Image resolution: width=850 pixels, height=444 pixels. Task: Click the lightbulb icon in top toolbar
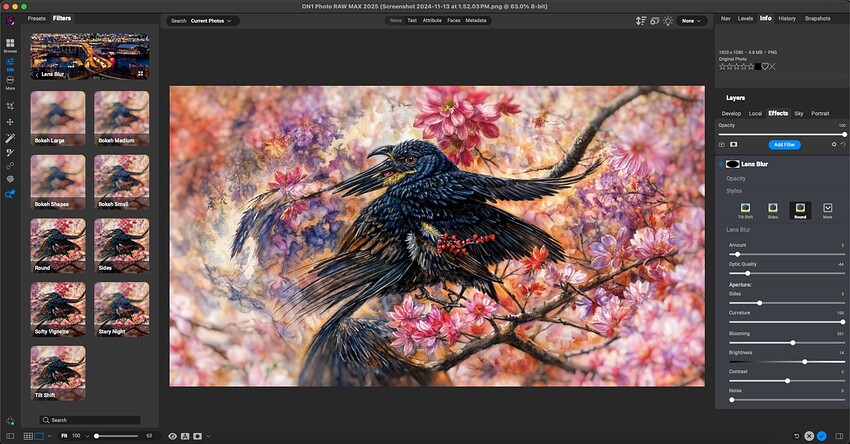point(668,21)
